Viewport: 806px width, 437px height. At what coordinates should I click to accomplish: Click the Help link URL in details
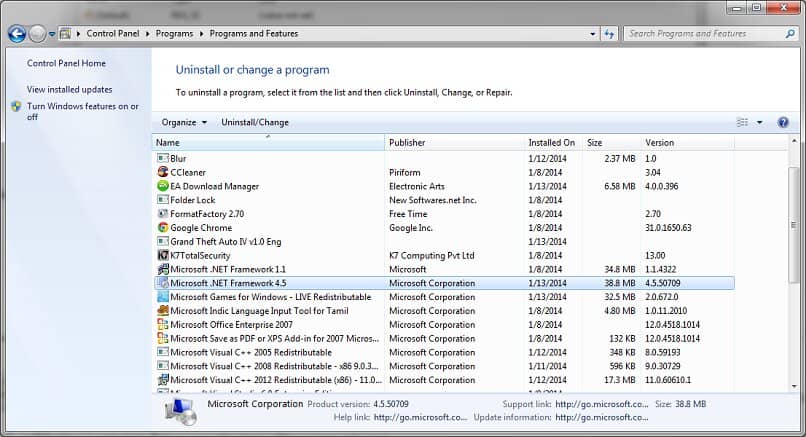tap(420, 417)
